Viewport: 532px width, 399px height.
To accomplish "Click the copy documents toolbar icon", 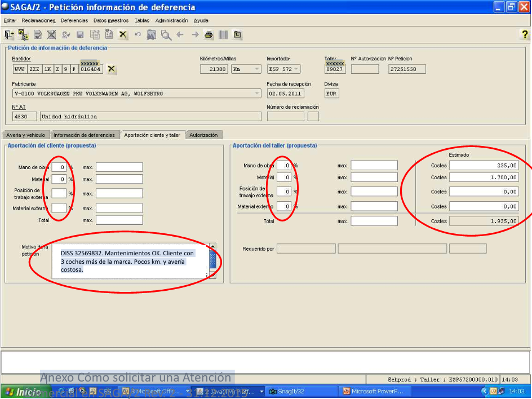I will coord(95,34).
